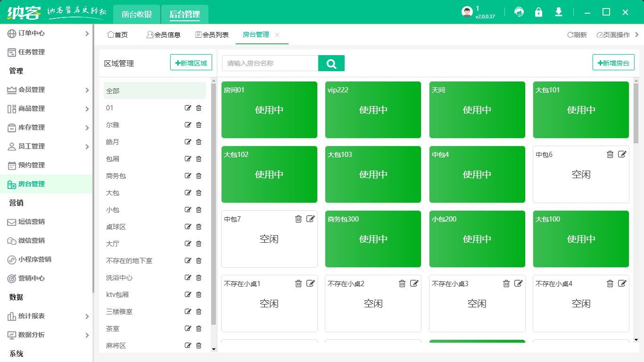Image resolution: width=644 pixels, height=362 pixels.
Task: Edit room 中包7 with pencil icon
Action: click(x=310, y=219)
